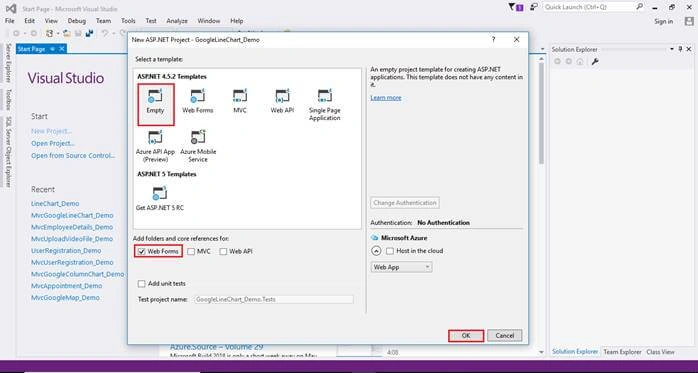Open the new project toolbar dropdown arrow
The width and height of the screenshot is (698, 373).
click(x=57, y=34)
